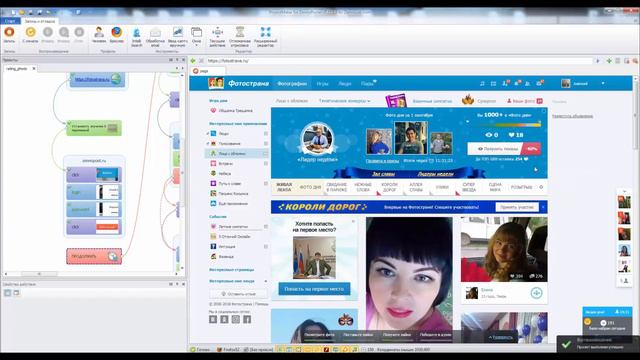
Task: Click the colored rating progress bar in Фото дня panel
Action: click(x=507, y=124)
